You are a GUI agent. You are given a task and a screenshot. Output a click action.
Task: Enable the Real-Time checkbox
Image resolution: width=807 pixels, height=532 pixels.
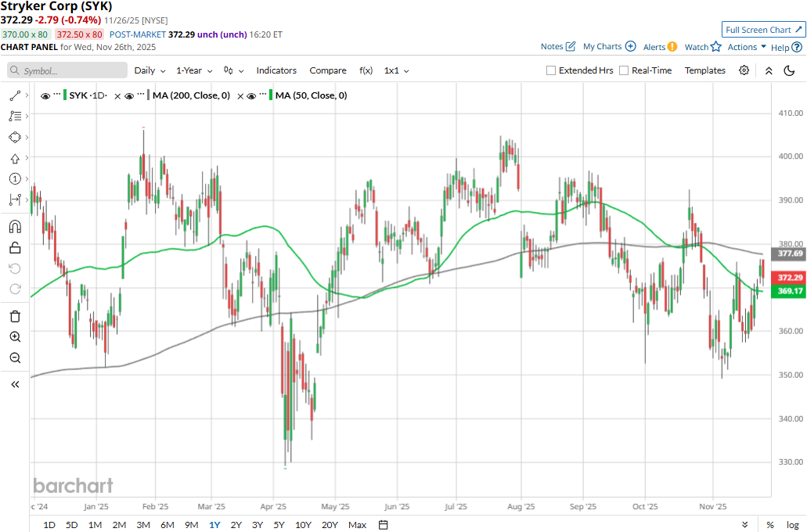(x=624, y=70)
